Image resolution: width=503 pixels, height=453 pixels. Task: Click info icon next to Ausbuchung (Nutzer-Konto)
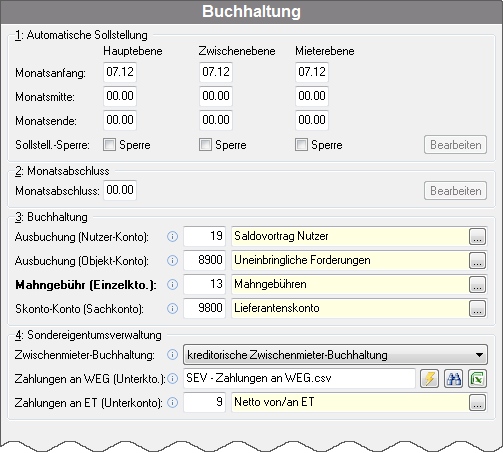[x=172, y=237]
